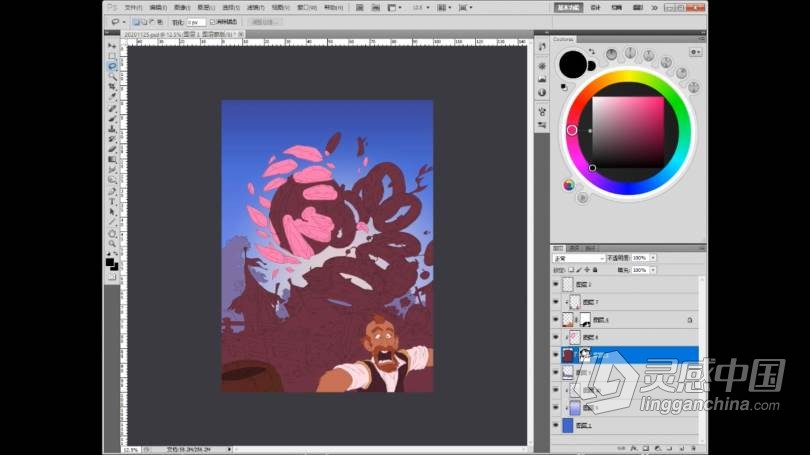
Task: Show more workspaces with double-arrow button
Action: pyautogui.click(x=655, y=8)
